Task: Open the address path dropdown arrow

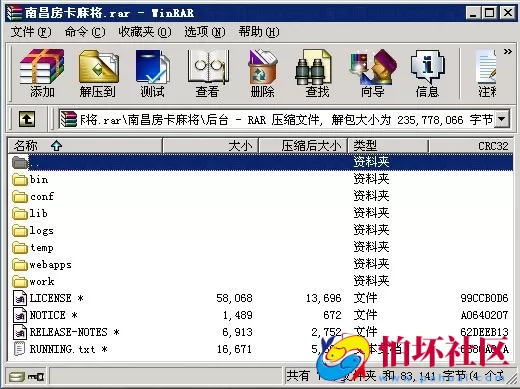Action: [x=502, y=119]
